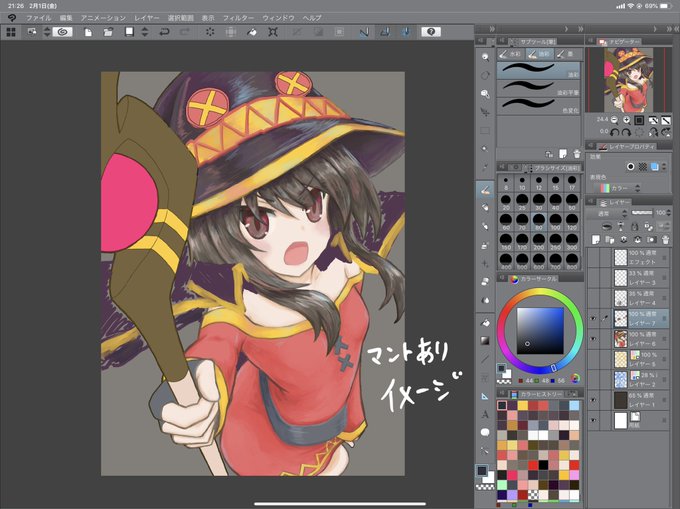
Task: Open the Animation menu
Action: pyautogui.click(x=103, y=18)
